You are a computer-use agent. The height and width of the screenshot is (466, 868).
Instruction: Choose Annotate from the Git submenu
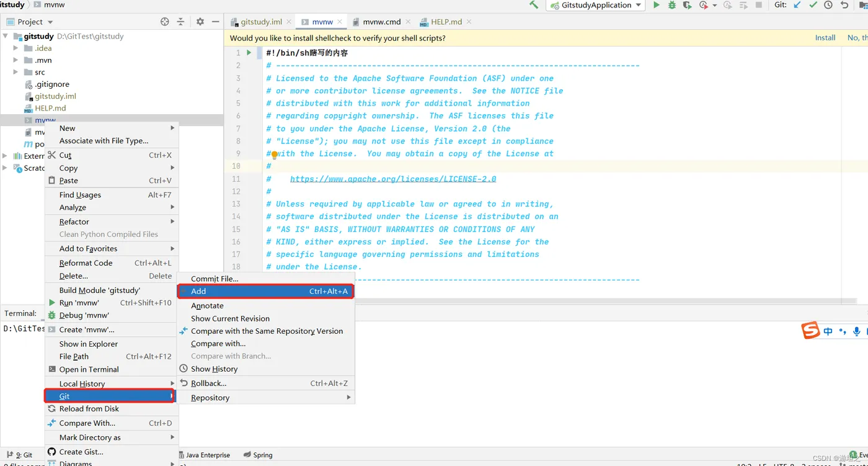(x=265, y=306)
